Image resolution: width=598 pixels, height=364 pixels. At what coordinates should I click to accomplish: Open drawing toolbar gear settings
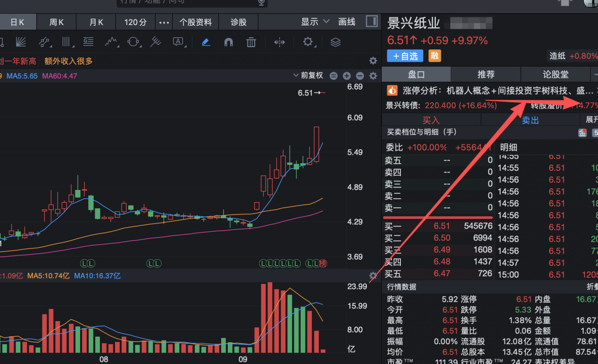(x=308, y=42)
